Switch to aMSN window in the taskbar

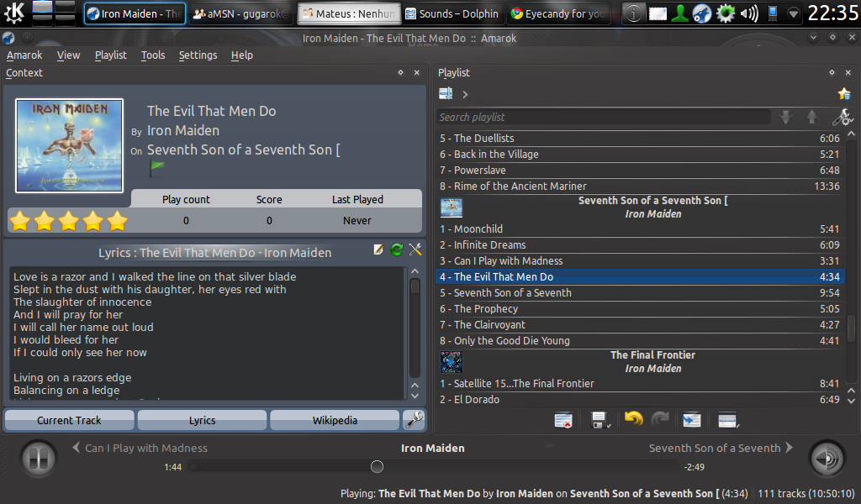(x=241, y=13)
